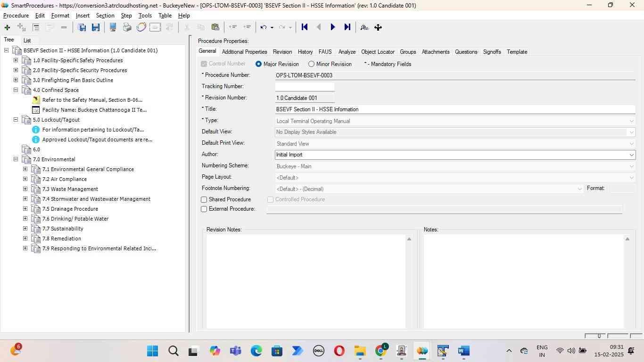Viewport: 644px width, 362px height.
Task: Check the External Procedure checkbox
Action: tap(204, 209)
